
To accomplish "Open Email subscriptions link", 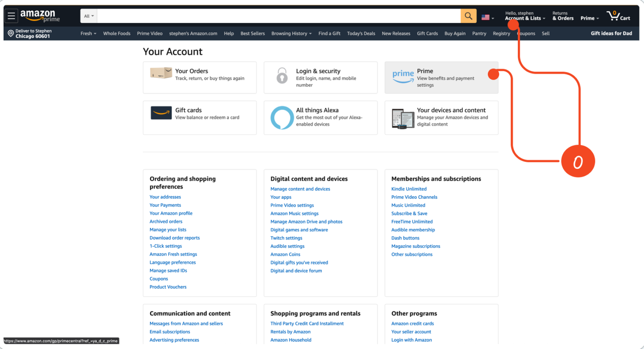I will coord(170,332).
